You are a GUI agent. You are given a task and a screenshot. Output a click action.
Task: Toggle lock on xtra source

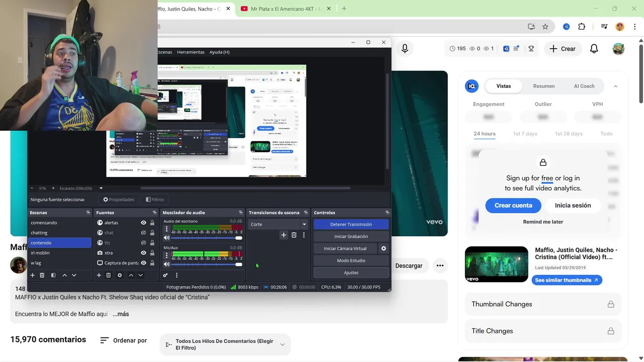152,253
